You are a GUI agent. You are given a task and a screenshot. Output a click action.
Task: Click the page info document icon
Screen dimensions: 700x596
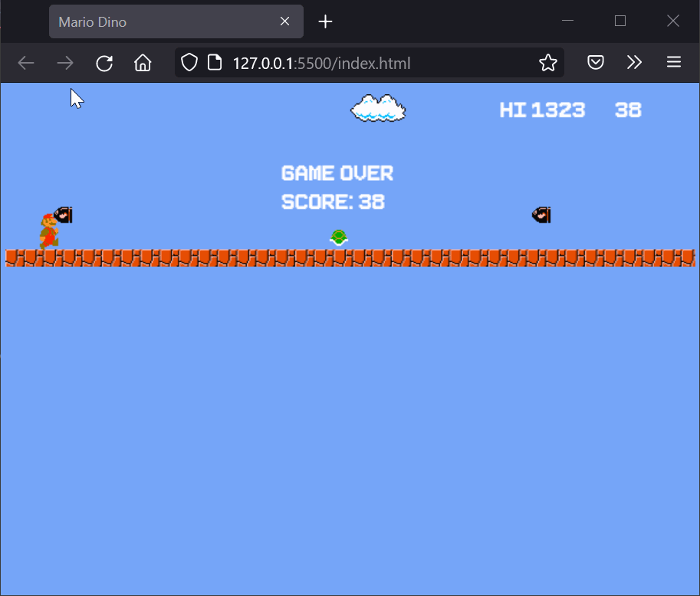pos(215,63)
